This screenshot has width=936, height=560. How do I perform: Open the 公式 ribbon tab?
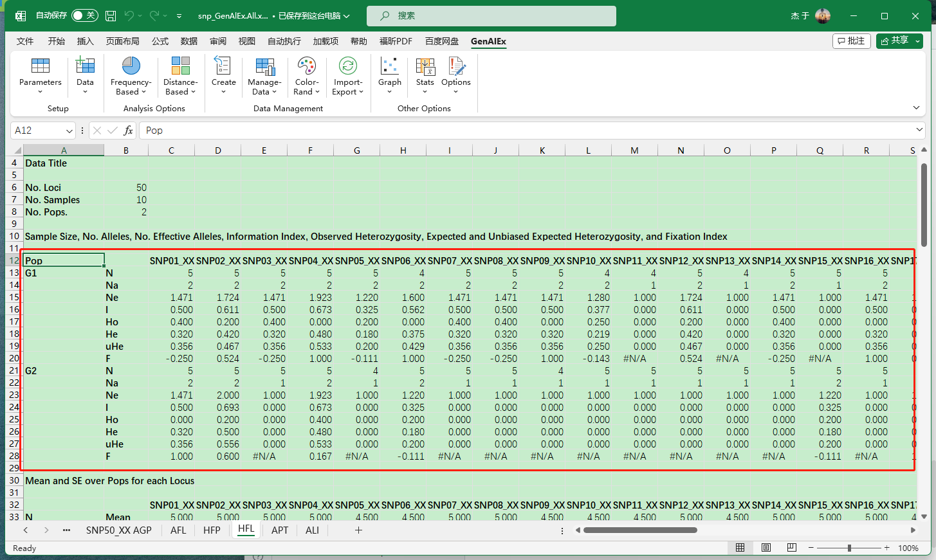click(160, 41)
